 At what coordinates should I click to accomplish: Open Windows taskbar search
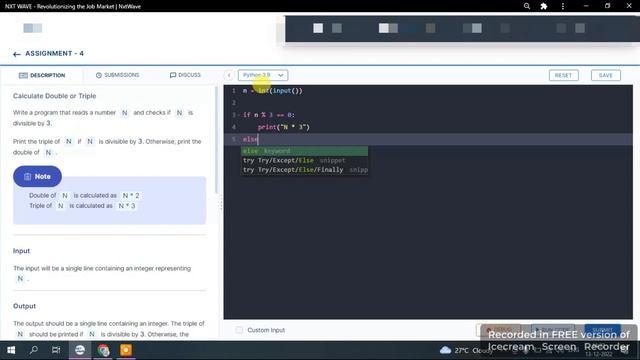coord(34,350)
